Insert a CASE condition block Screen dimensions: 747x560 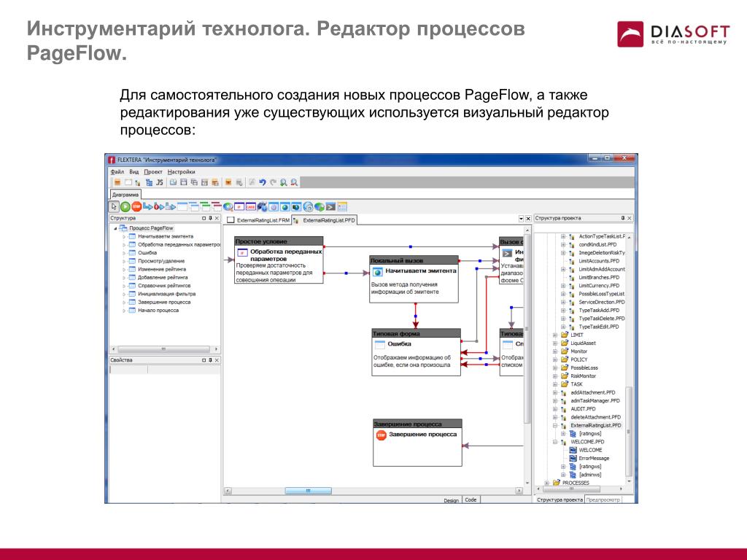pyautogui.click(x=251, y=206)
